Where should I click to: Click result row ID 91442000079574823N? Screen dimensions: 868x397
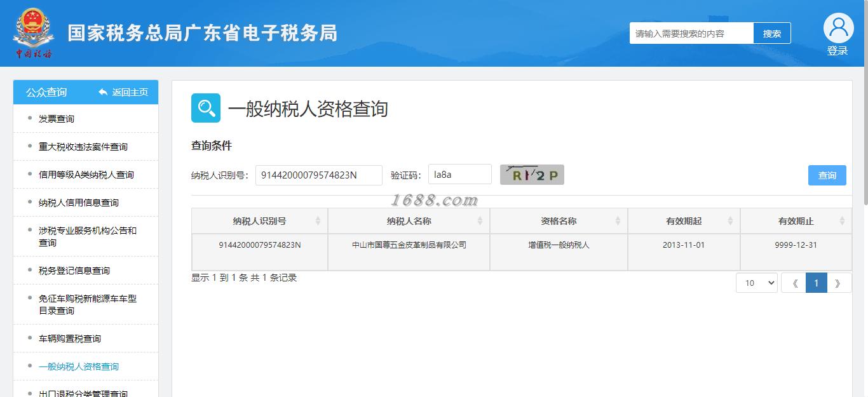point(260,245)
